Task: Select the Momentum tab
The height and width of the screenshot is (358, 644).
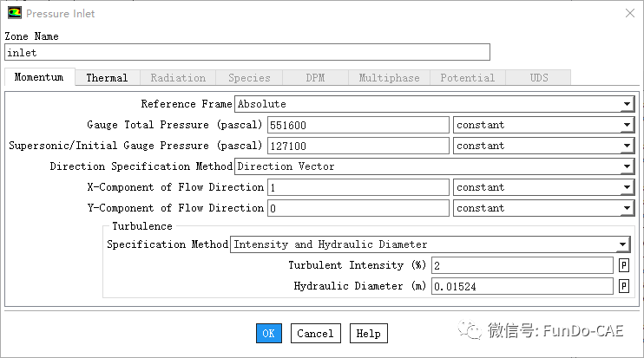Action: (x=39, y=77)
